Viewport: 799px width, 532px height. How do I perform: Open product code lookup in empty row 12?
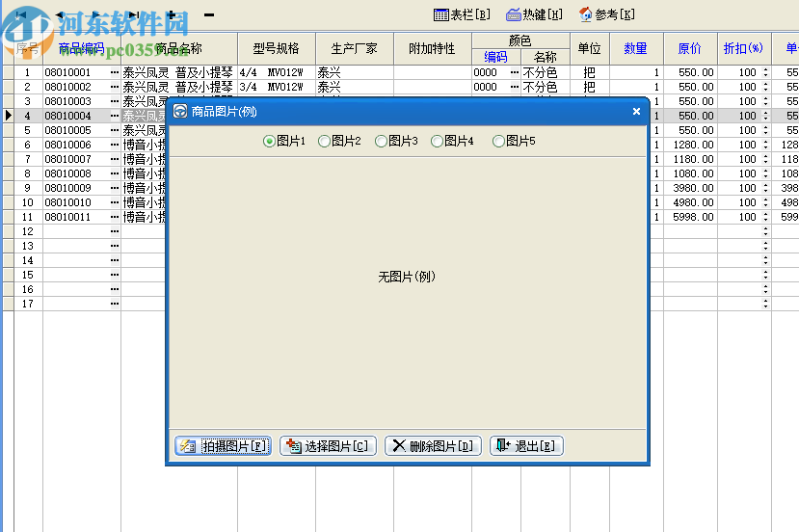(115, 231)
